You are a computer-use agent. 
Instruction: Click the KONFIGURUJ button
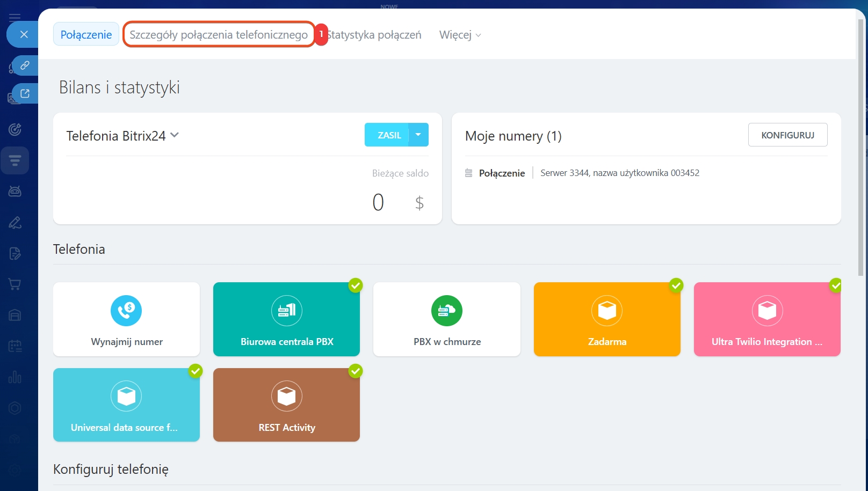pos(787,135)
